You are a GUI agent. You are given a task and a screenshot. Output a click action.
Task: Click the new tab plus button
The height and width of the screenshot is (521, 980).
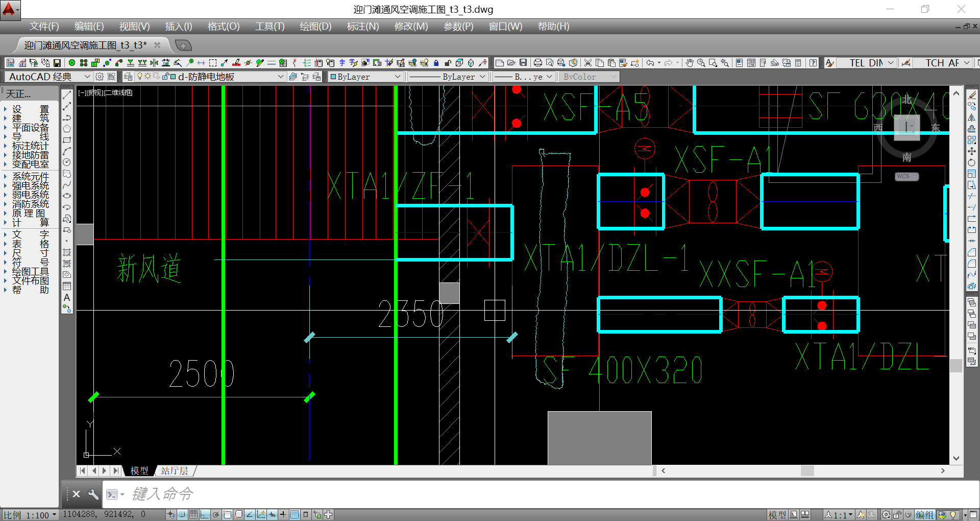click(x=184, y=45)
